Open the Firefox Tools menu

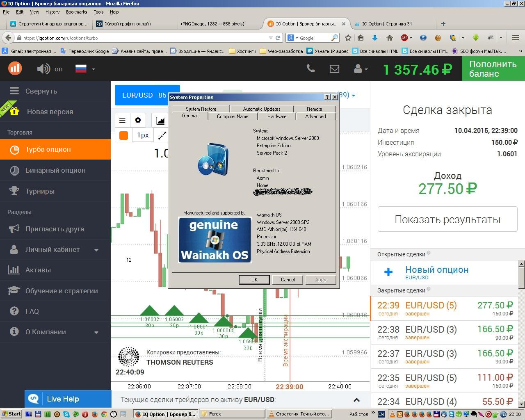point(98,12)
